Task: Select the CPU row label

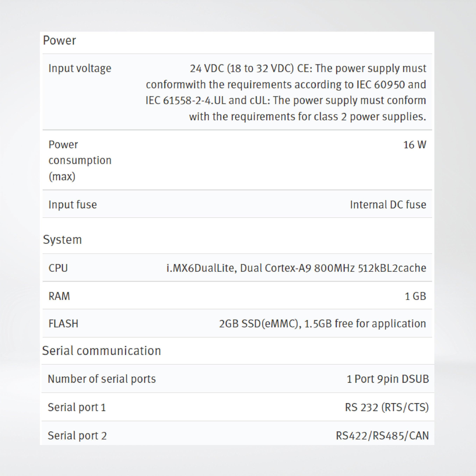Action: [58, 268]
